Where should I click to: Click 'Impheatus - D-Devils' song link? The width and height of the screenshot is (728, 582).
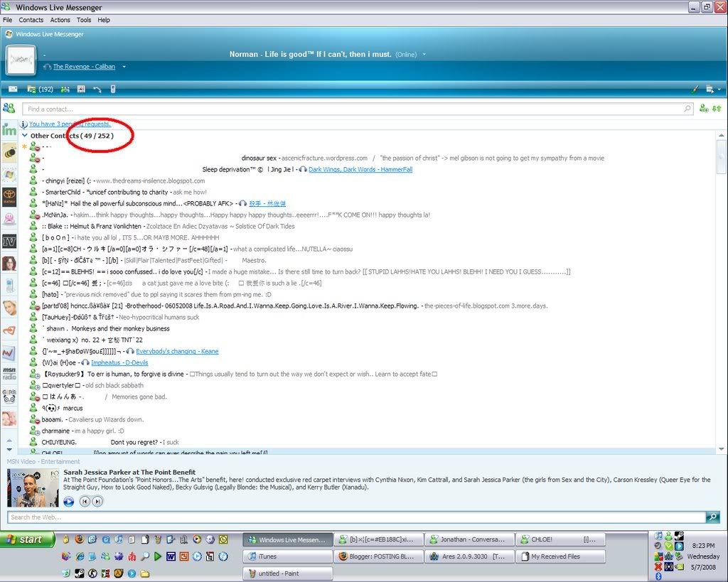119,362
